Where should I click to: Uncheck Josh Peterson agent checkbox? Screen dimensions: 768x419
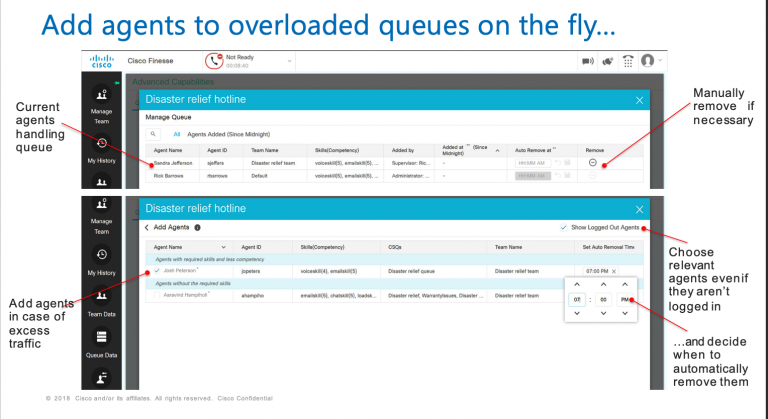coord(156,270)
